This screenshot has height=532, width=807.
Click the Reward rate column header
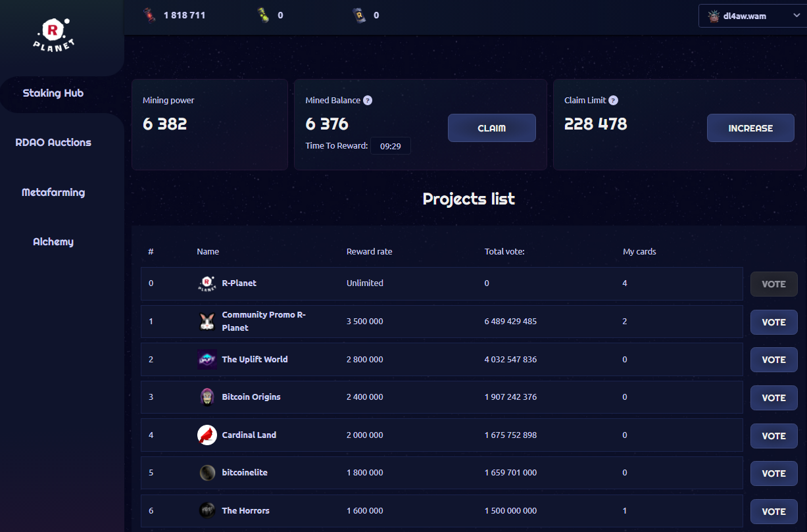[x=370, y=252]
